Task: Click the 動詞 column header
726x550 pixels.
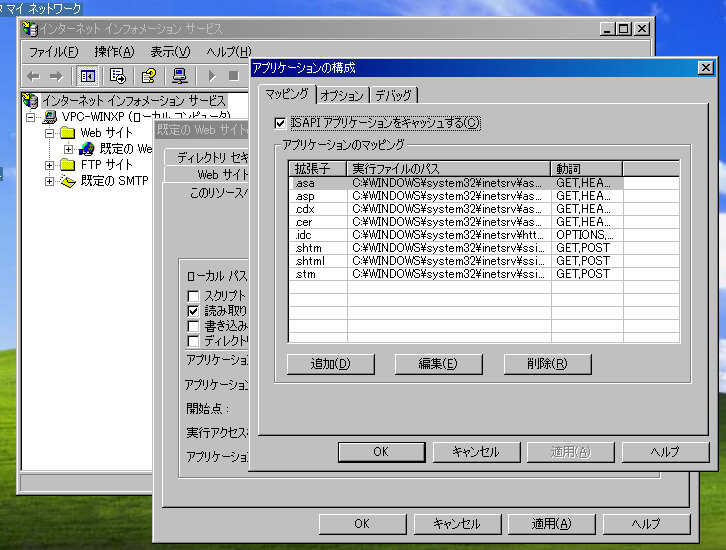Action: click(x=614, y=168)
